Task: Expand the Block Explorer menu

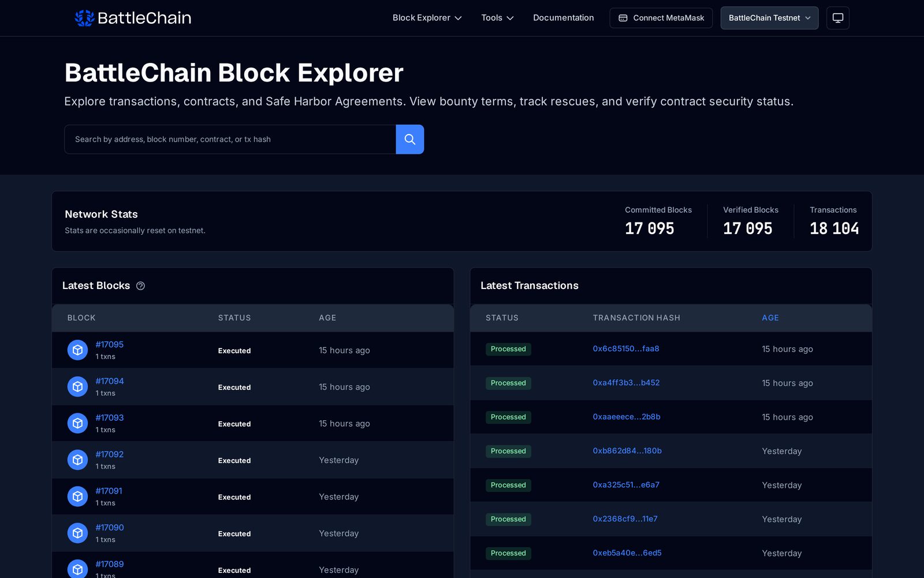Action: (427, 18)
